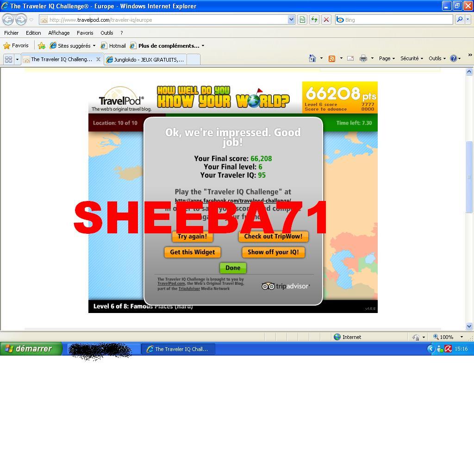Click the search magnifier button
Image resolution: width=474 pixels, height=476 pixels.
(460, 20)
